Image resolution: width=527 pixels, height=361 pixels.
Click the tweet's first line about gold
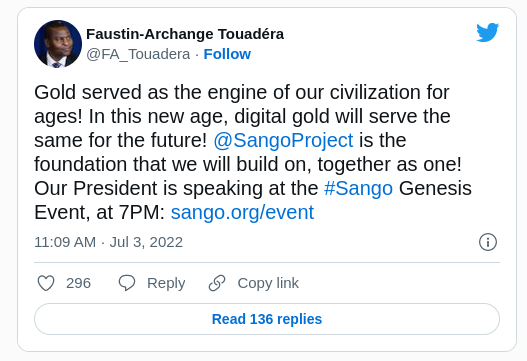(242, 92)
